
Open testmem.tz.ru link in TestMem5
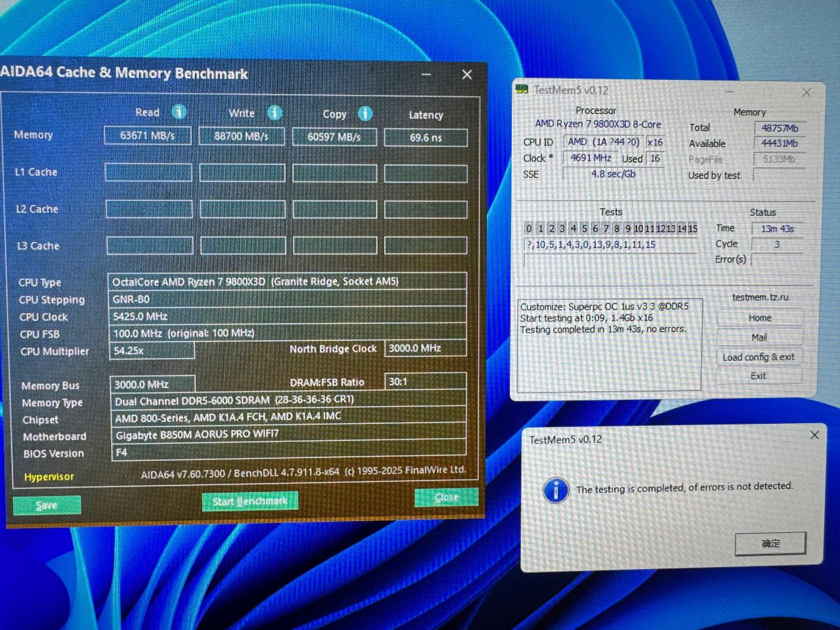coord(761,297)
